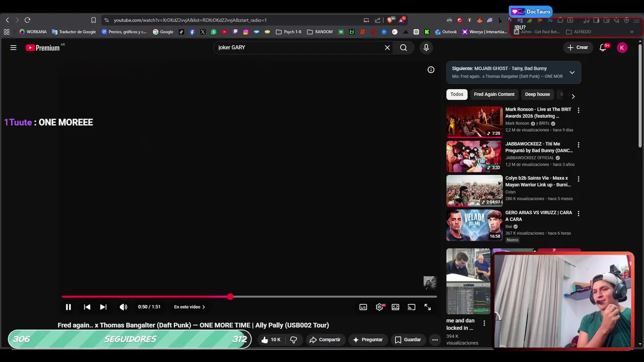644x362 pixels.
Task: Open the RANDOM bookmarks folder
Action: click(x=319, y=32)
